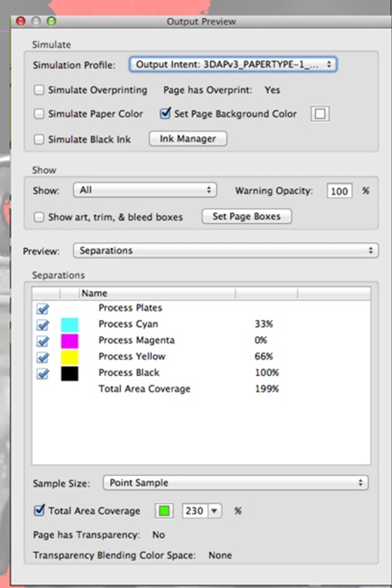Check Show art, trim, & bleed boxes
The width and height of the screenshot is (392, 588).
pos(38,217)
